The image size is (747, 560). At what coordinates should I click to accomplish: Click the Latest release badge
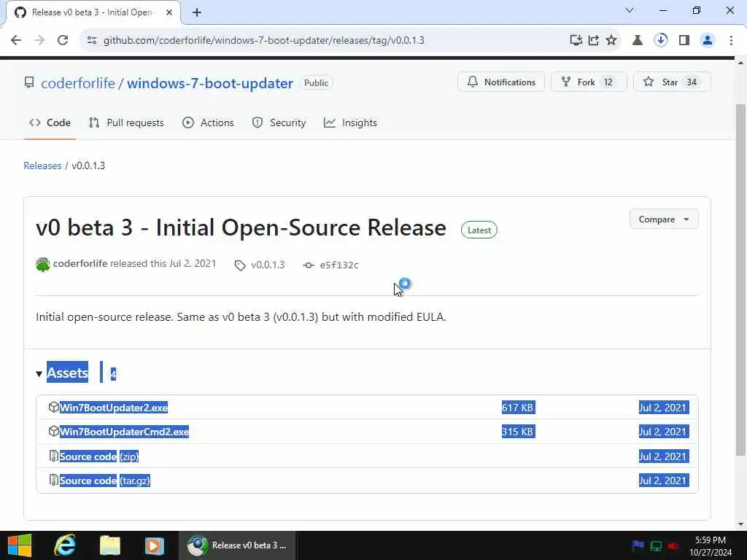[479, 230]
